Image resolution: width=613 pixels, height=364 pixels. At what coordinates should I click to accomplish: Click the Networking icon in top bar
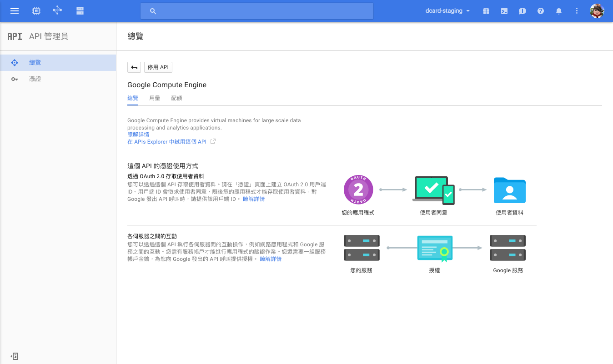(x=57, y=10)
